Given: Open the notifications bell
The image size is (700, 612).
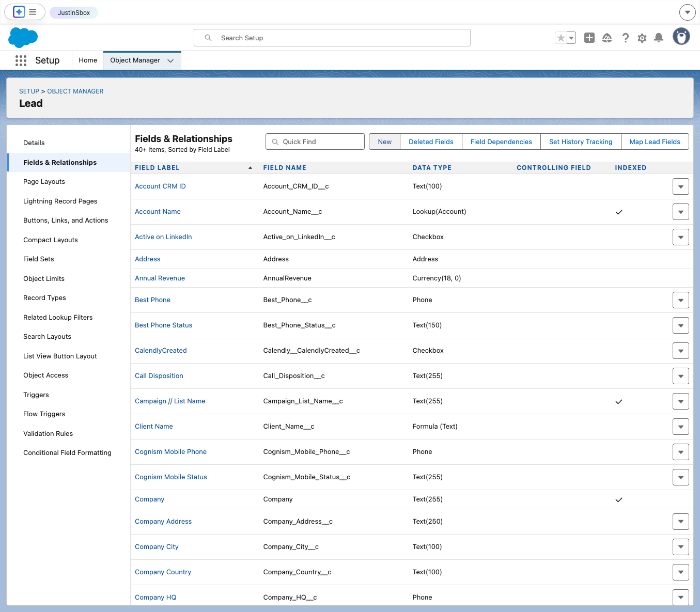Looking at the screenshot, I should pyautogui.click(x=659, y=38).
